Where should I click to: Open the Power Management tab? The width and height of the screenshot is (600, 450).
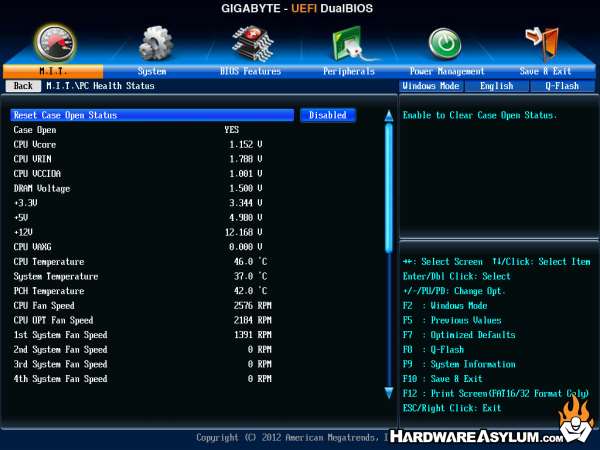447,71
